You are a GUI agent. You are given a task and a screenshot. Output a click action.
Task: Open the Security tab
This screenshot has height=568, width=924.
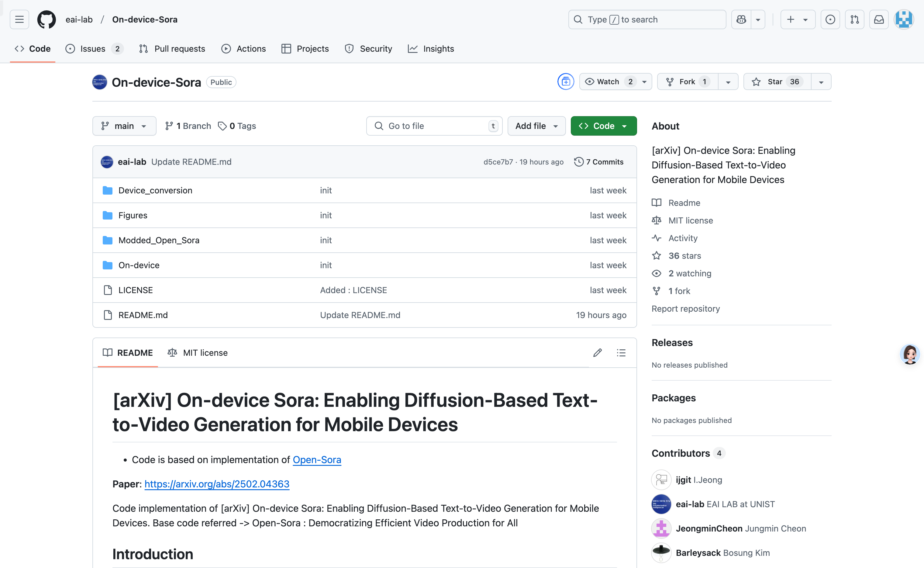tap(368, 49)
